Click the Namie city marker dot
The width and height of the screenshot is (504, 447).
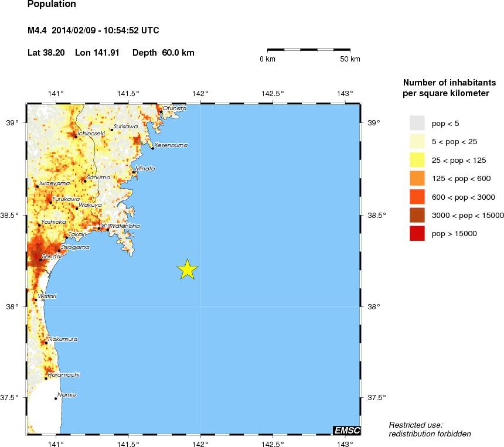(56, 398)
